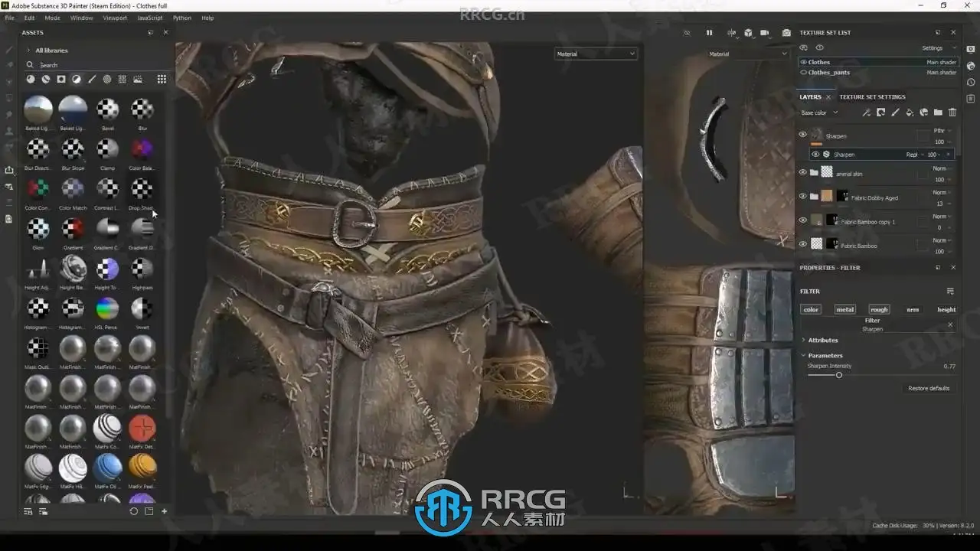Screen dimensions: 980x551
Task: Hide the Fabric Bamboo layer
Action: pyautogui.click(x=802, y=244)
